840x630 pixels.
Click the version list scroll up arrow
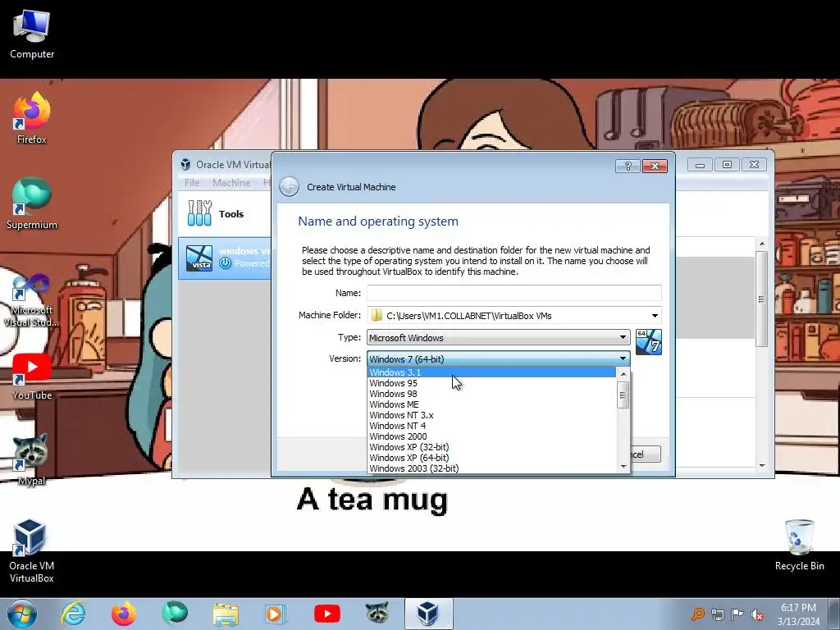[x=623, y=373]
